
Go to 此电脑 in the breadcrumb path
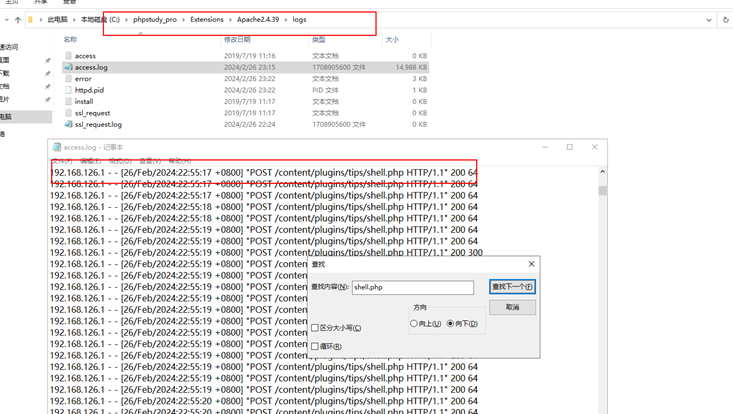pos(57,20)
